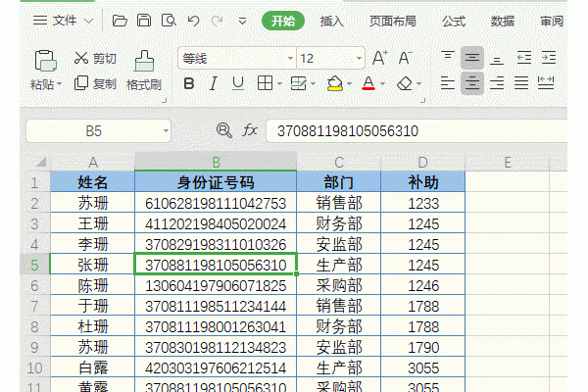Screen dimensions: 588x392
Task: Align text right
Action: [x=497, y=83]
